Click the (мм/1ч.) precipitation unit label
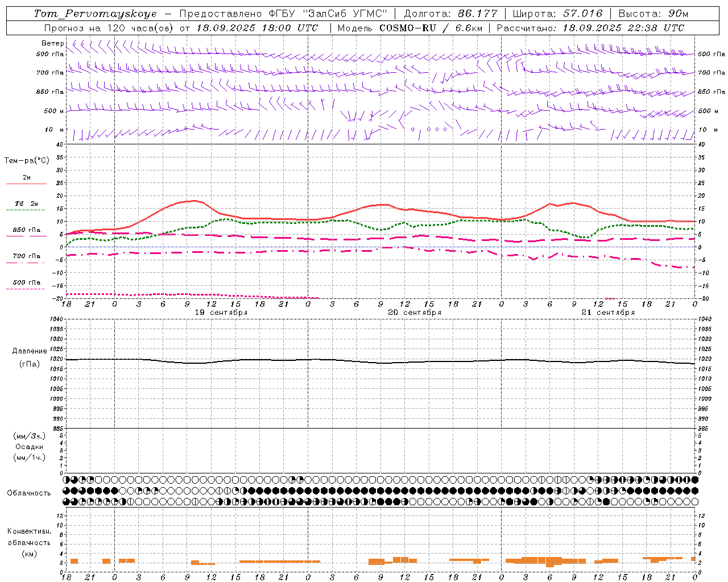The width and height of the screenshot is (728, 582). [x=30, y=458]
